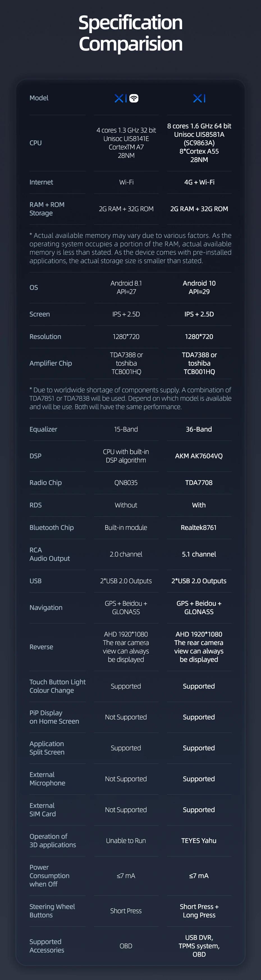
Task: Select the TDA7708 radio chip value
Action: pyautogui.click(x=199, y=482)
